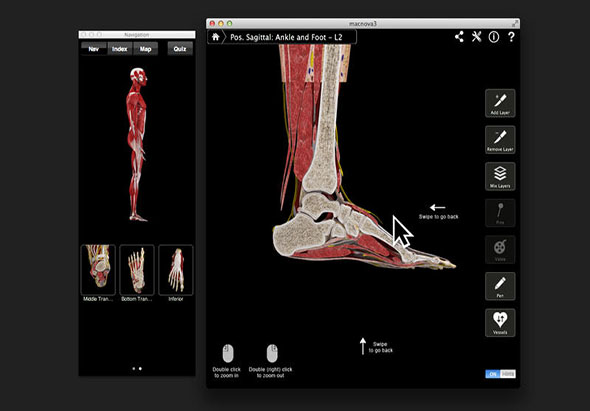The height and width of the screenshot is (411, 590).
Task: Switch to the Nav tab in Navigation window
Action: [94, 49]
